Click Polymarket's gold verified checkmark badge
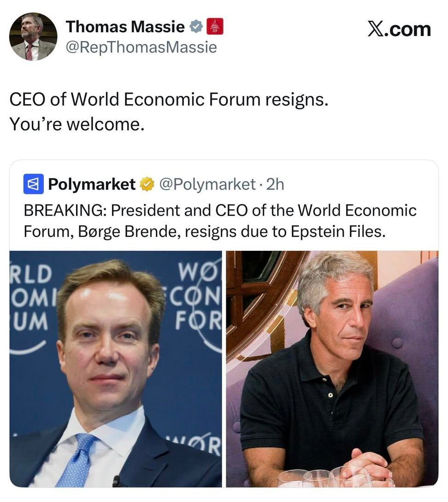The height and width of the screenshot is (502, 448). pyautogui.click(x=147, y=184)
